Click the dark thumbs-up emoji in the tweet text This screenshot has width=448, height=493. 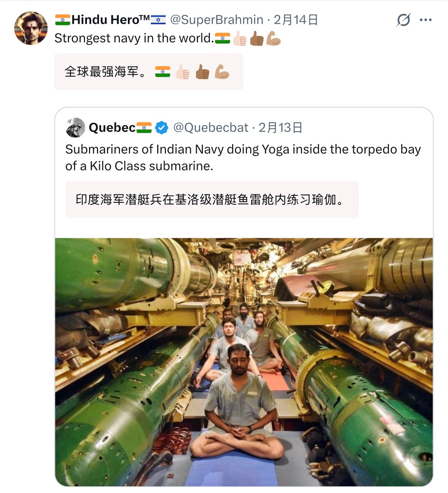256,38
